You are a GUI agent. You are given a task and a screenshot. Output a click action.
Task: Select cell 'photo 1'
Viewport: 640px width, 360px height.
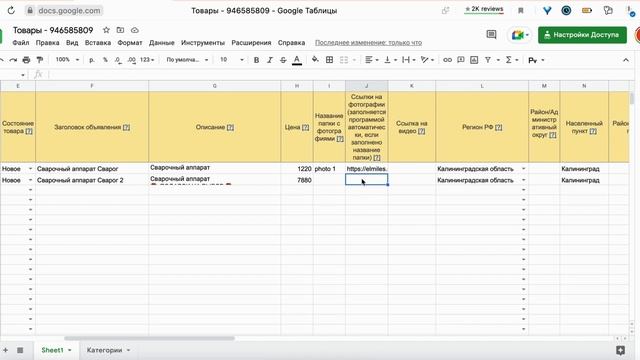tap(329, 169)
